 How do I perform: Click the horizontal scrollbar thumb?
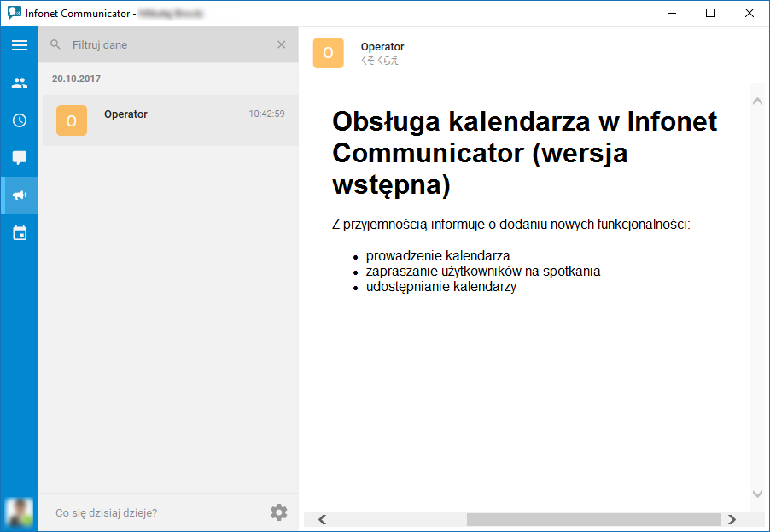[593, 519]
